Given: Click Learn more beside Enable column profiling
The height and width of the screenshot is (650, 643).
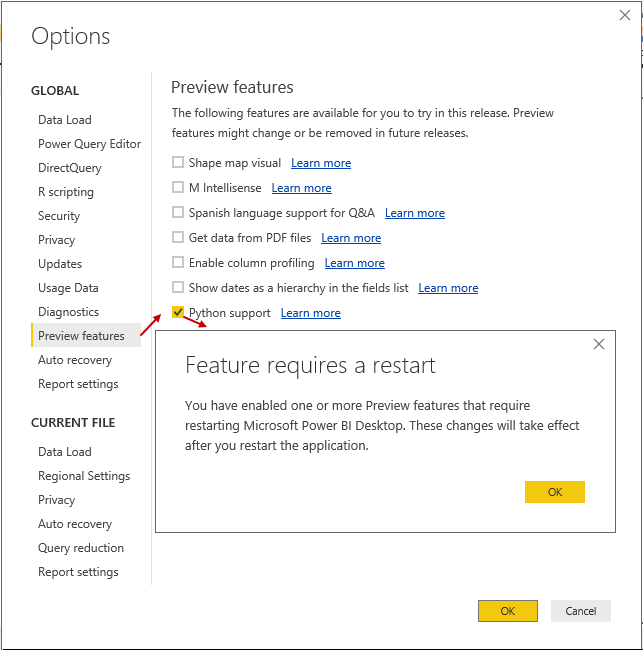Looking at the screenshot, I should pos(354,263).
